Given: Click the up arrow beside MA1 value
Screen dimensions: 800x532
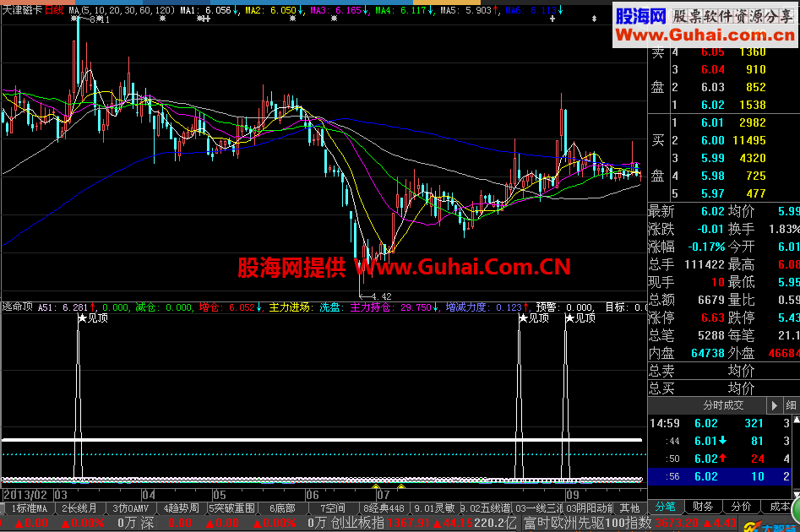Looking at the screenshot, I should pyautogui.click(x=234, y=8).
